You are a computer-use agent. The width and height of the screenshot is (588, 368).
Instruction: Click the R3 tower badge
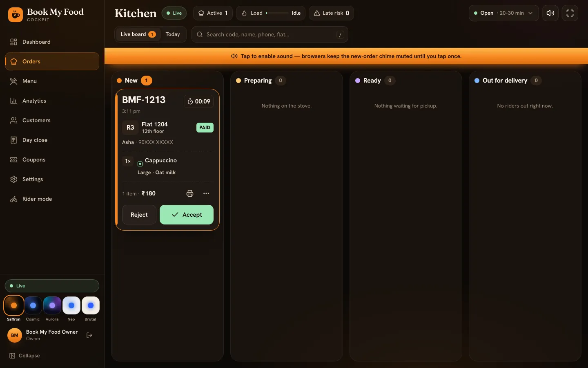click(130, 128)
